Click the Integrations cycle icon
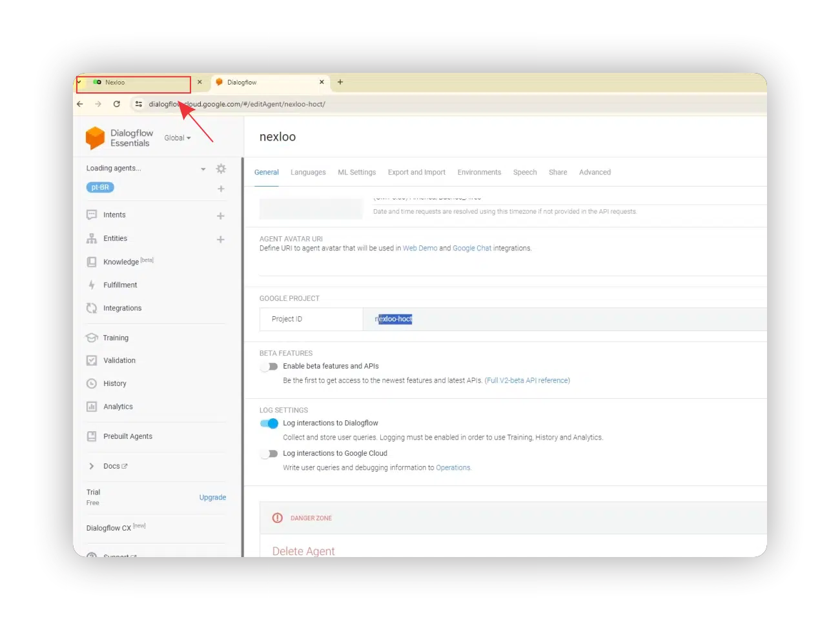Viewport: 840px width, 630px height. pyautogui.click(x=92, y=308)
